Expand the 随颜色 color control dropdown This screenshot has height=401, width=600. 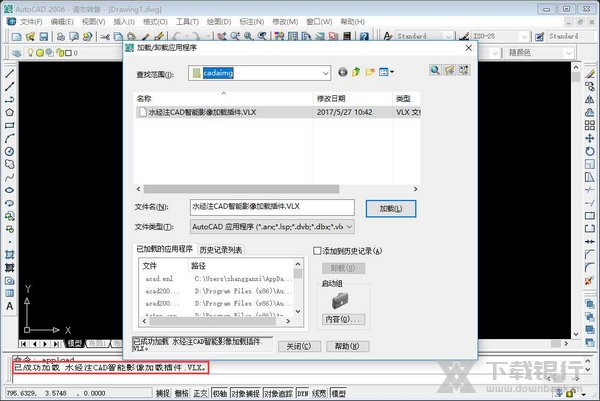click(x=569, y=52)
